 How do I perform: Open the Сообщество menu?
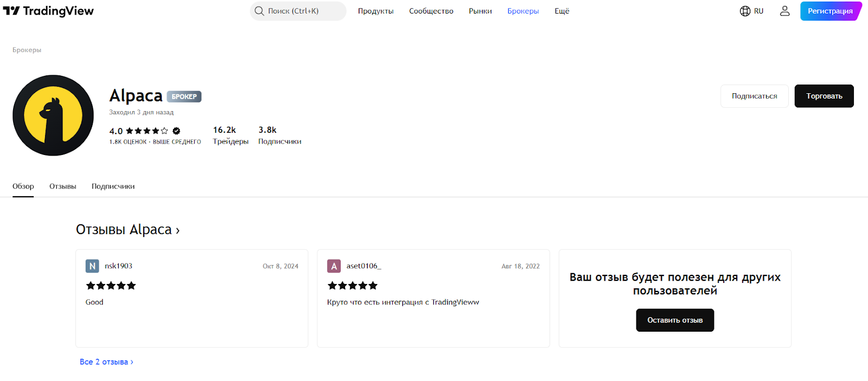tap(431, 11)
